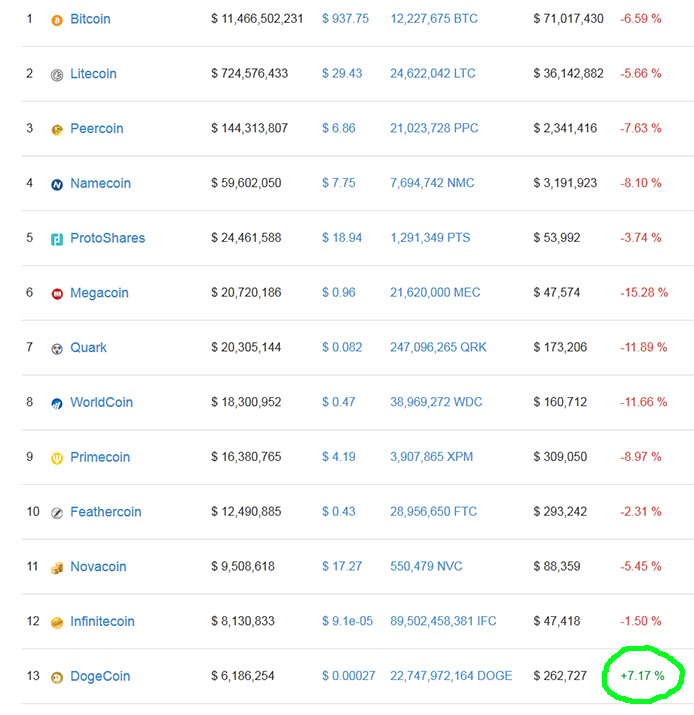Click the Bitcoin coin icon
This screenshot has width=694, height=715.
[x=57, y=21]
